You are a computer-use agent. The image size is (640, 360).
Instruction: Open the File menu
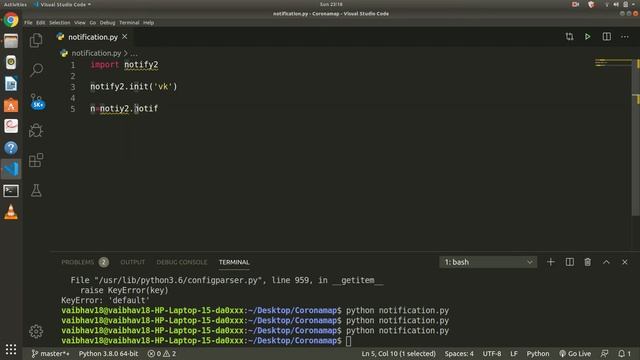tap(28, 22)
